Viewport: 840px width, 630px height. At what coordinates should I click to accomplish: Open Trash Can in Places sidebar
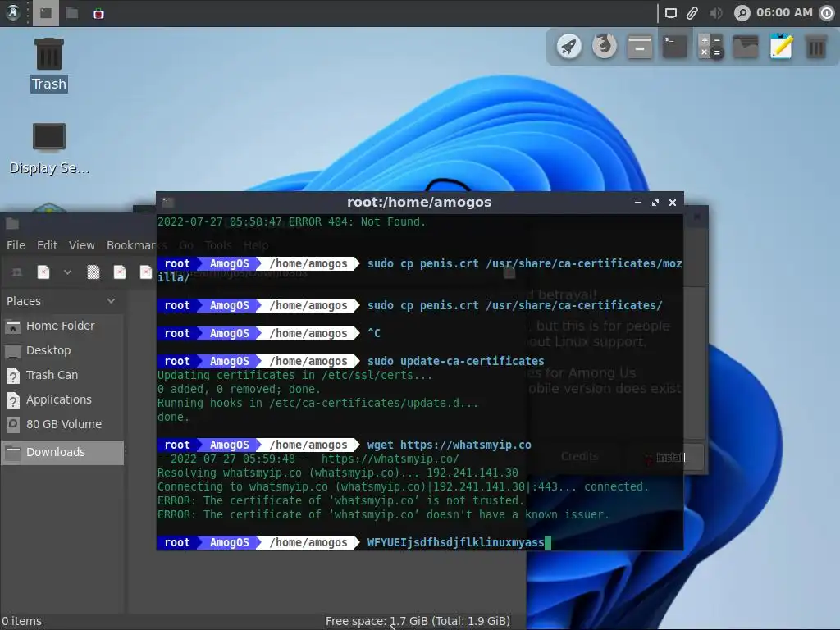pos(62,375)
